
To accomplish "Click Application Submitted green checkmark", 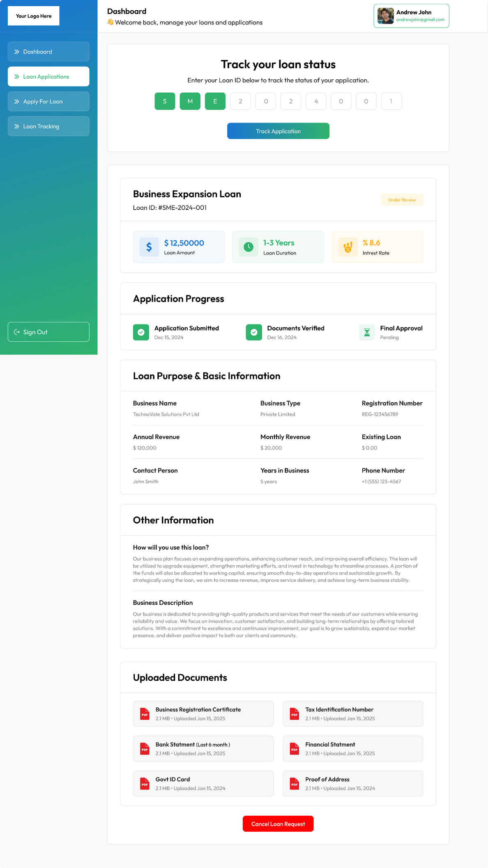I will click(141, 333).
